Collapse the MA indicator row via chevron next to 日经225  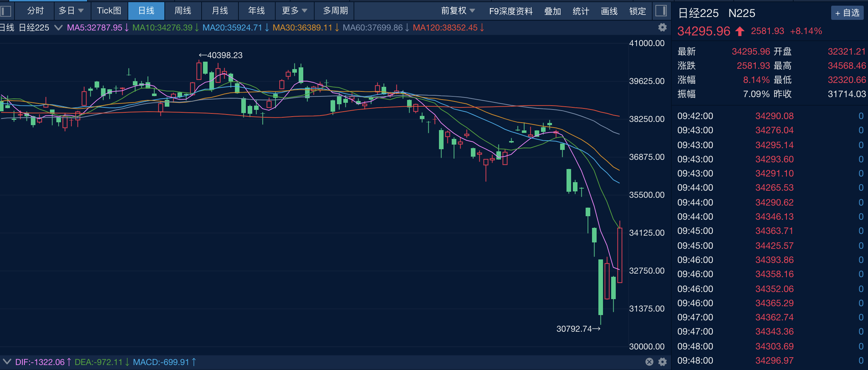[58, 27]
